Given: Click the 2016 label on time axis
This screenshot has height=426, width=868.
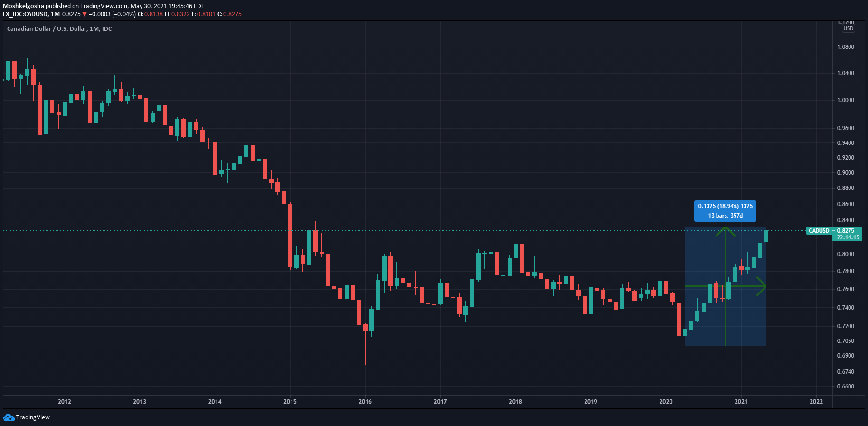Looking at the screenshot, I should pyautogui.click(x=365, y=402).
